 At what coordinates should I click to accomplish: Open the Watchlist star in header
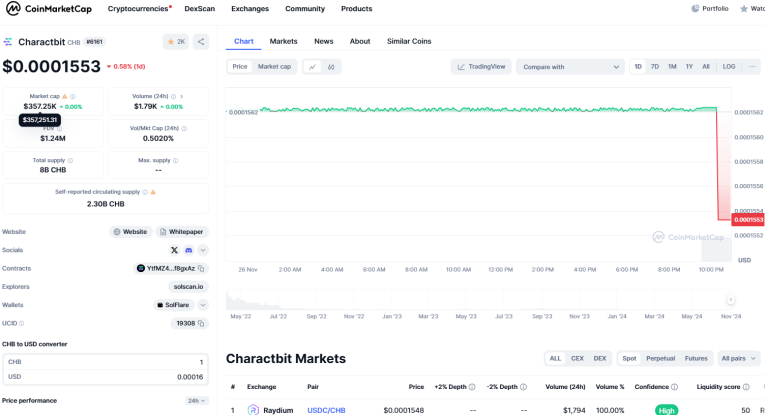[x=744, y=9]
